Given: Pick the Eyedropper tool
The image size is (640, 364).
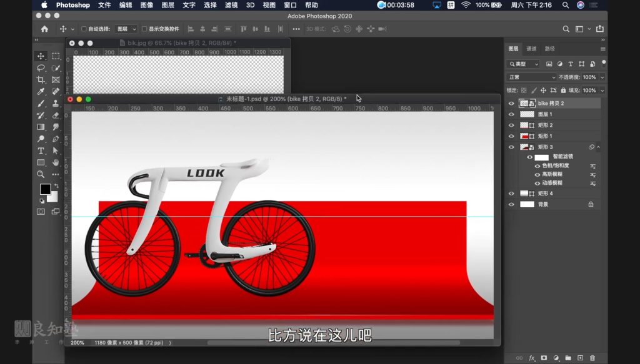Looking at the screenshot, I should (x=41, y=92).
